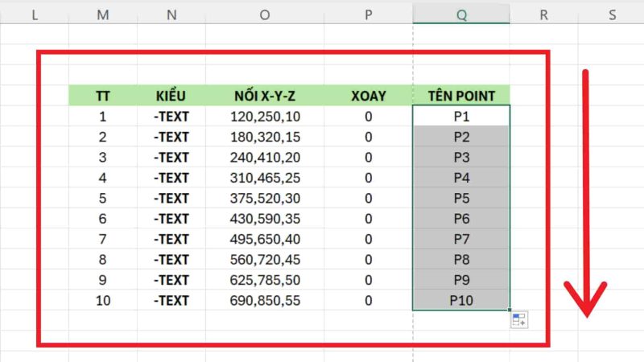Select the XOAY value 0 in row 3
644x362 pixels.
tap(369, 157)
